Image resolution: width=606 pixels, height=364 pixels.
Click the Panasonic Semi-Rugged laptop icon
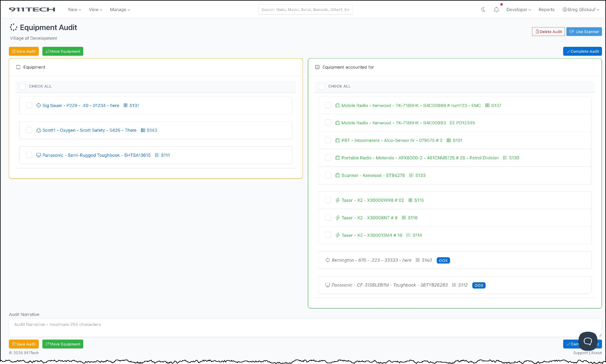point(39,155)
